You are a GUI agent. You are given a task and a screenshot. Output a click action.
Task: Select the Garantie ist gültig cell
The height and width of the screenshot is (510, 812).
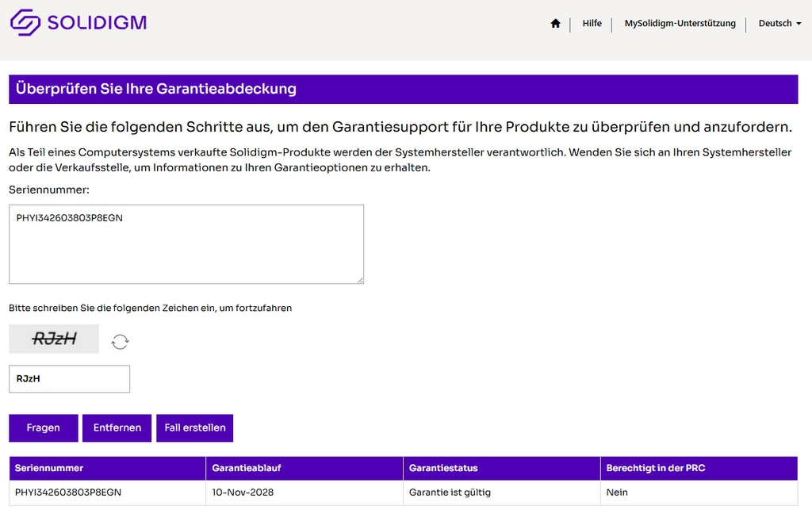[502, 493]
